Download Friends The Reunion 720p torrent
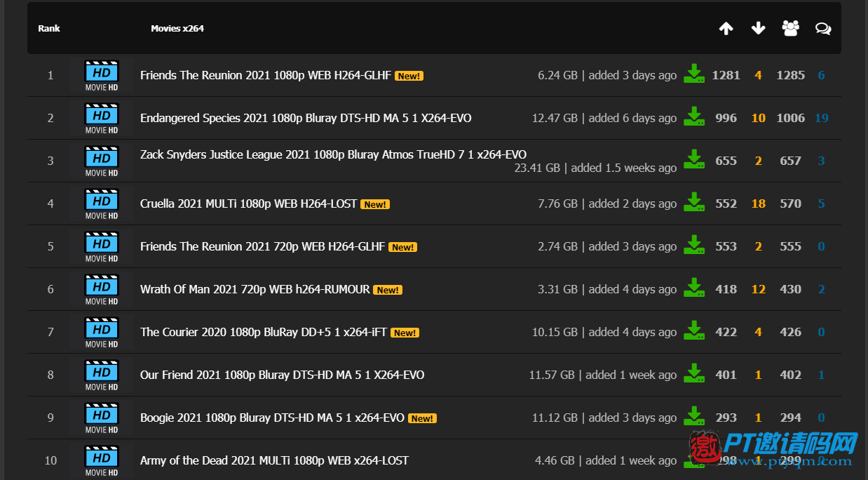 pos(694,245)
